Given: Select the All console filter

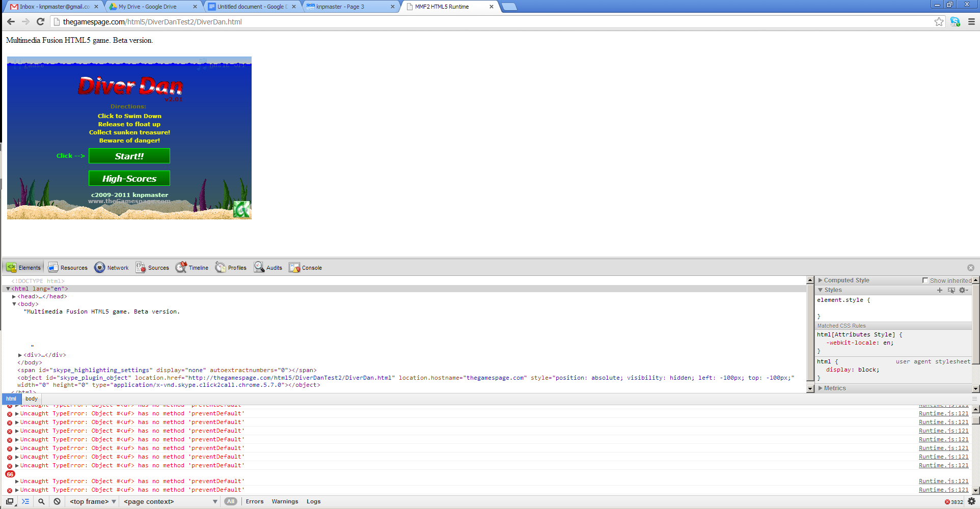Looking at the screenshot, I should [231, 501].
